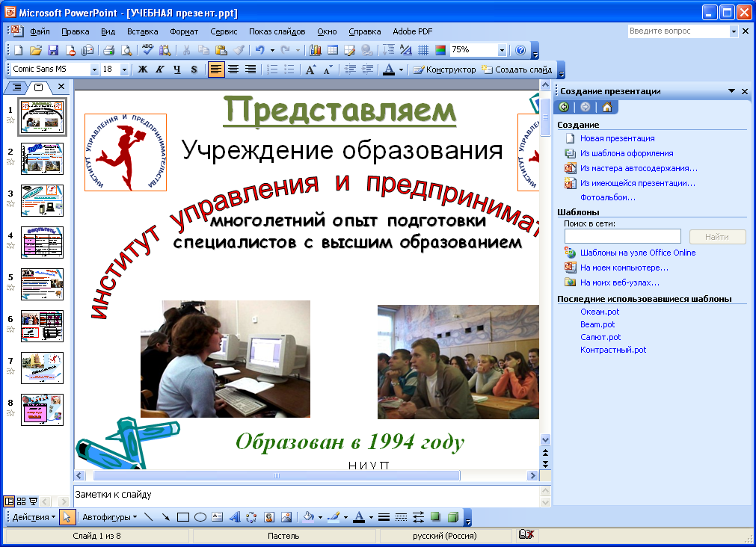Open the task pane menu dropdown arrow
Image resolution: width=756 pixels, height=547 pixels.
click(x=731, y=91)
